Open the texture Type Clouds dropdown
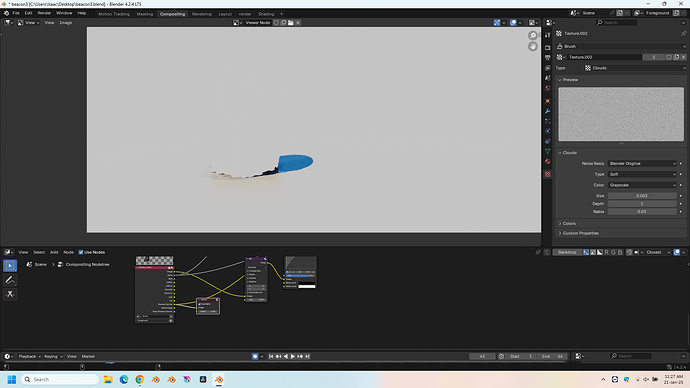This screenshot has width=690, height=388. 635,68
